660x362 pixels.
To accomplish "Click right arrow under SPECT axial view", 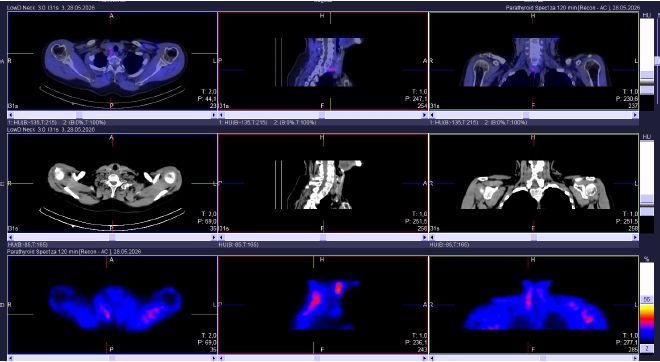I will [214, 358].
